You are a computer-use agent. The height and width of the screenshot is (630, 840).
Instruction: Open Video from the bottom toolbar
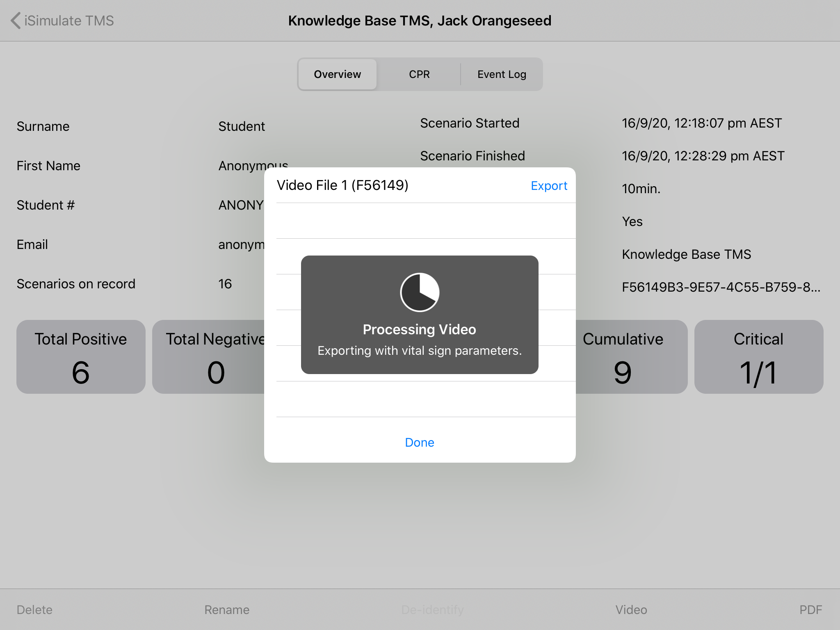click(x=631, y=610)
